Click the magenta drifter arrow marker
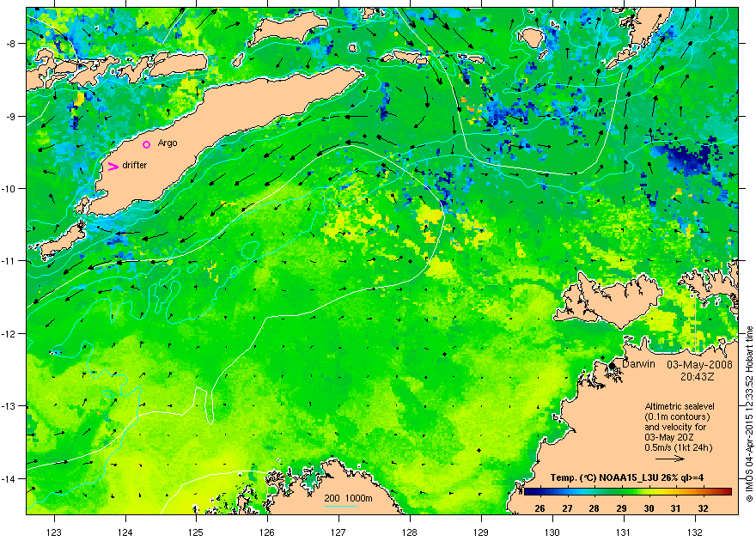This screenshot has height=541, width=756. (x=113, y=167)
